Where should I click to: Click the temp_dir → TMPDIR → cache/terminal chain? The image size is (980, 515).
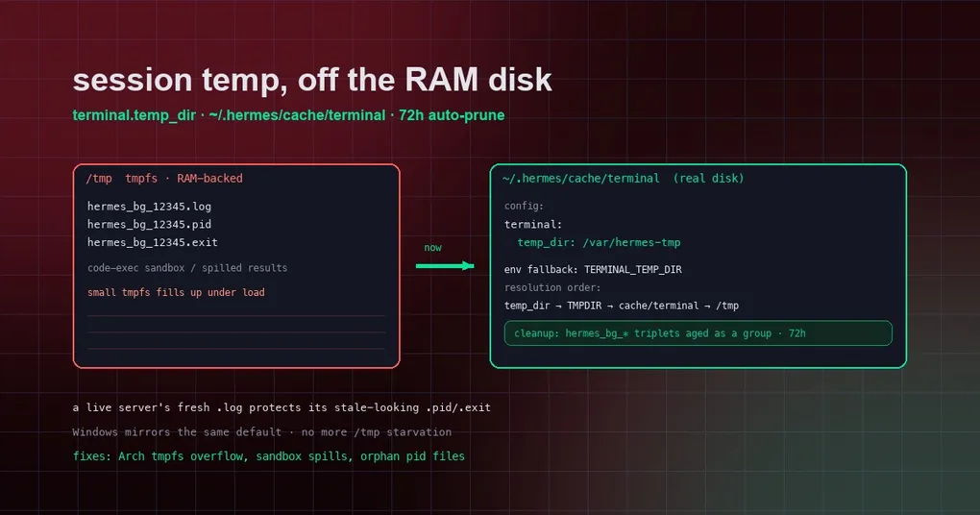tap(622, 306)
